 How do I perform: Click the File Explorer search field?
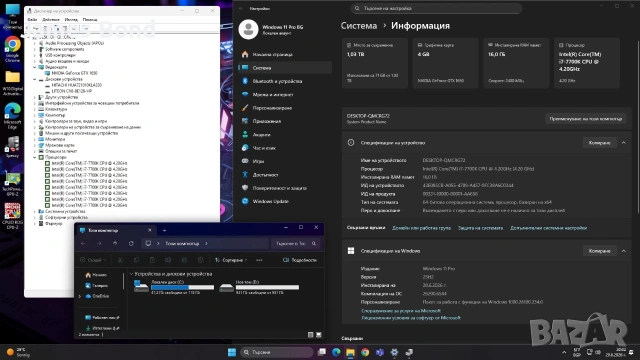click(295, 243)
